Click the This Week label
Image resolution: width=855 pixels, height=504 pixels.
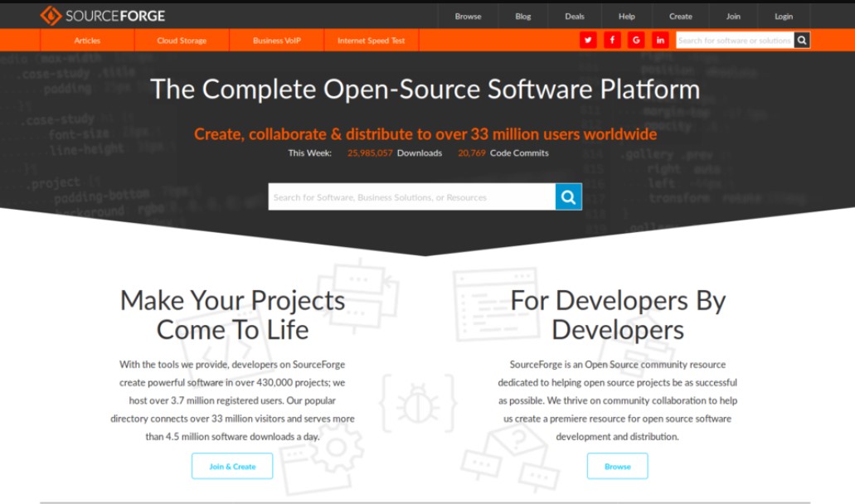(x=309, y=153)
